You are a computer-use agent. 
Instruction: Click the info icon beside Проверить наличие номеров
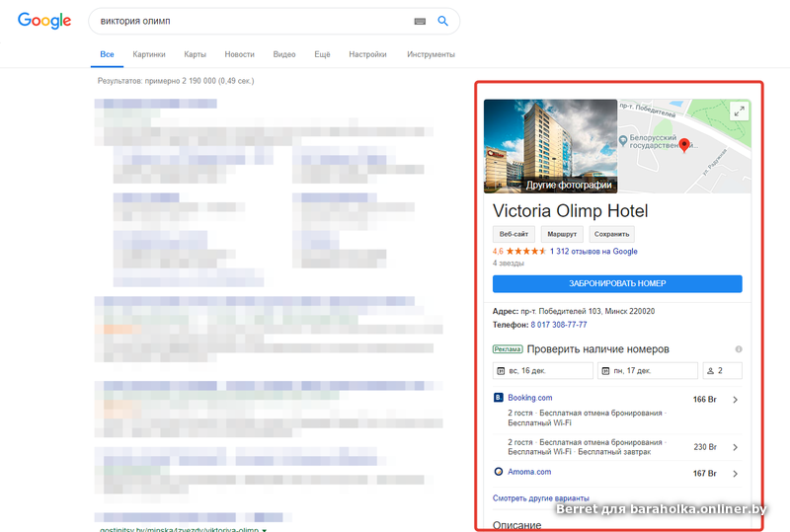click(x=739, y=349)
